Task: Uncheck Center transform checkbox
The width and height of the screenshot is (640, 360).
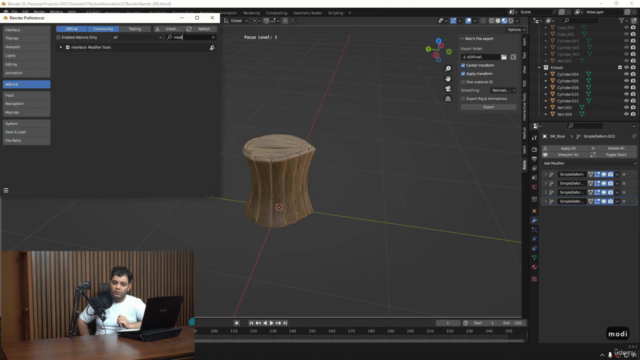Action: click(463, 65)
